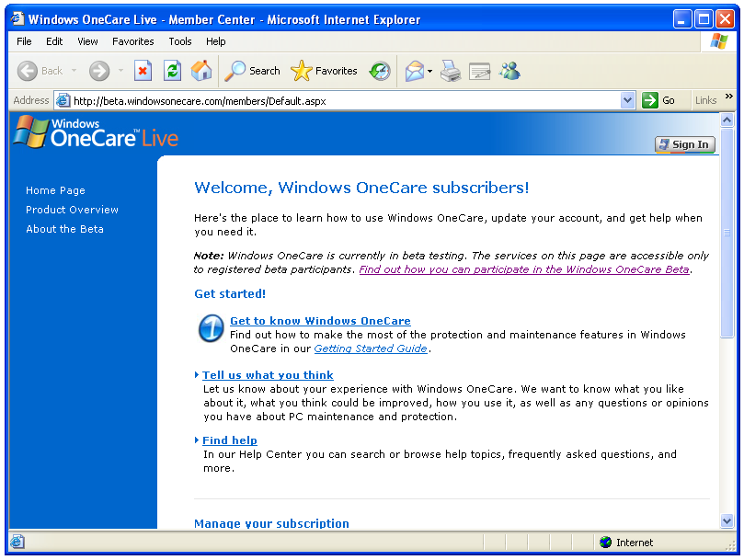The image size is (744, 560).
Task: Click the Edit page icon
Action: tap(479, 71)
